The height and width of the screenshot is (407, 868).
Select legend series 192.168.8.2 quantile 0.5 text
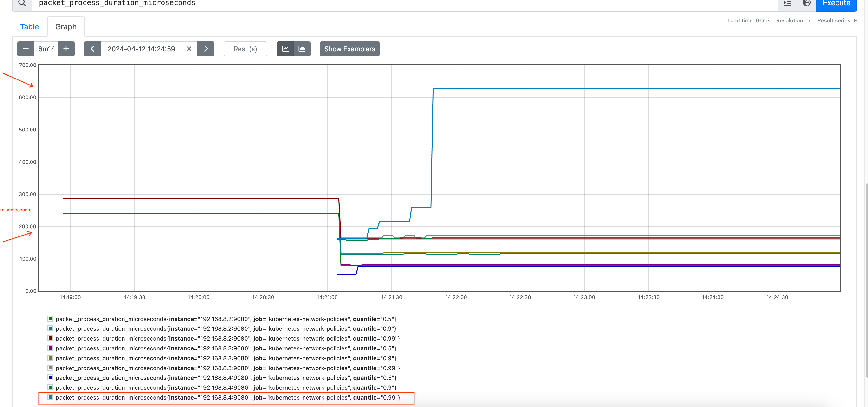pyautogui.click(x=226, y=319)
